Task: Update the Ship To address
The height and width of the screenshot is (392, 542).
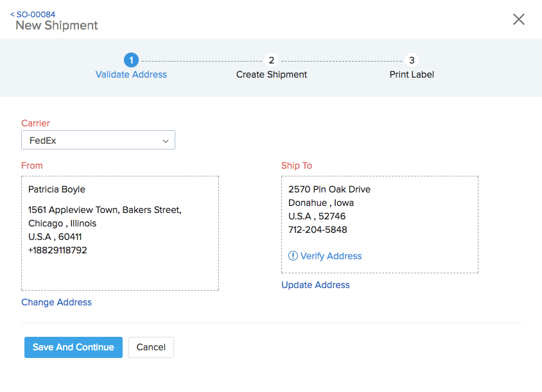Action: (315, 285)
